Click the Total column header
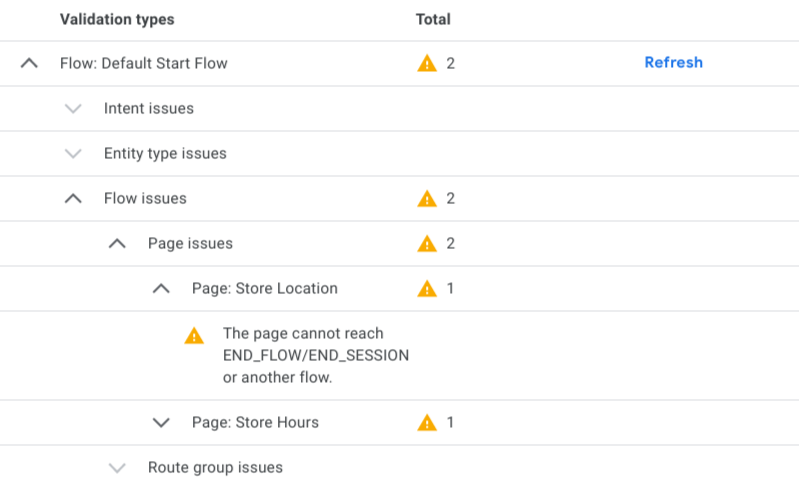Image resolution: width=799 pixels, height=488 pixels. click(433, 19)
